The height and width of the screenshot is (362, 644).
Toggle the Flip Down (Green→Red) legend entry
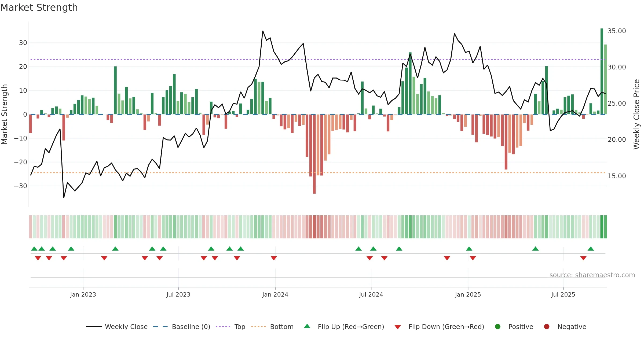pos(440,327)
